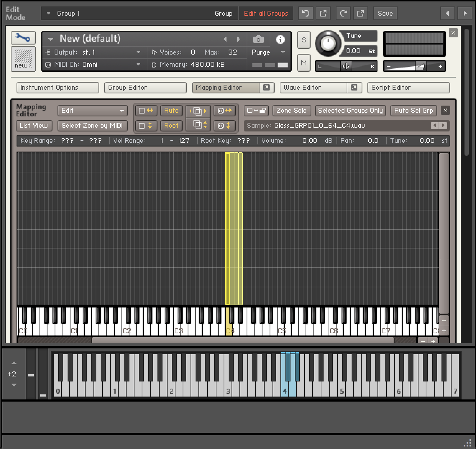Screen dimensions: 476x449
Task: Click octave shift down arrow below +2
Action: (14, 385)
